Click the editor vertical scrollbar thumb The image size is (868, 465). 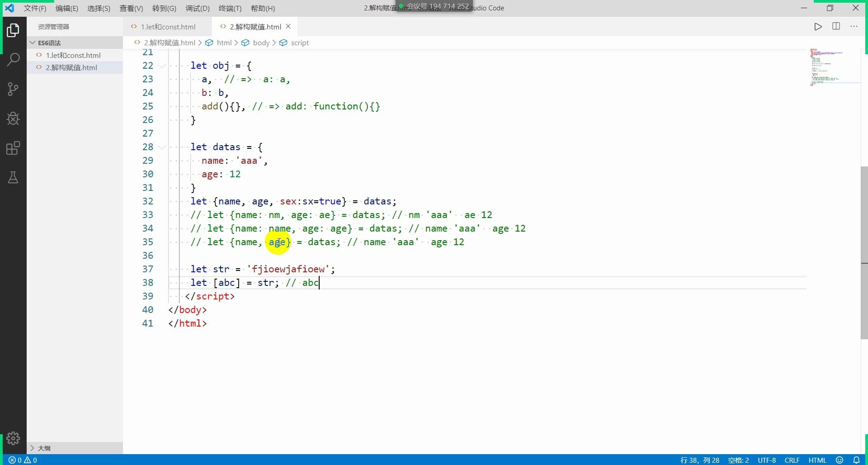click(x=864, y=253)
